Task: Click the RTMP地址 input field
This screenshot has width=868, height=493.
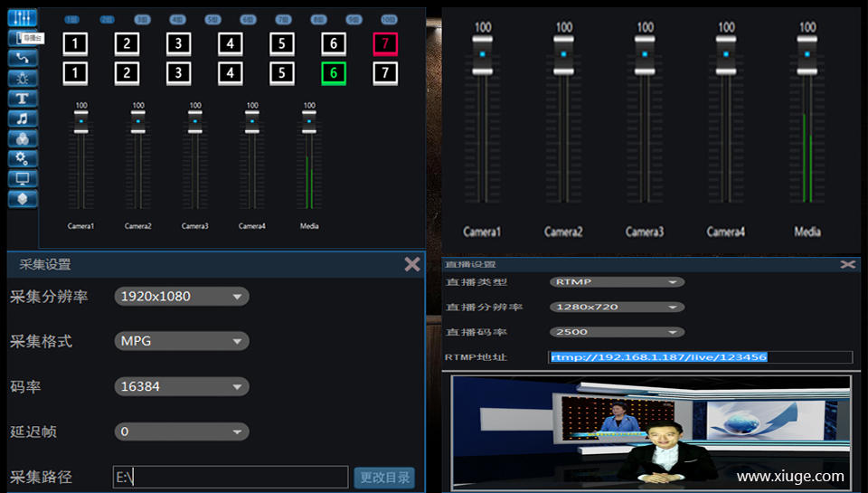Action: 700,357
